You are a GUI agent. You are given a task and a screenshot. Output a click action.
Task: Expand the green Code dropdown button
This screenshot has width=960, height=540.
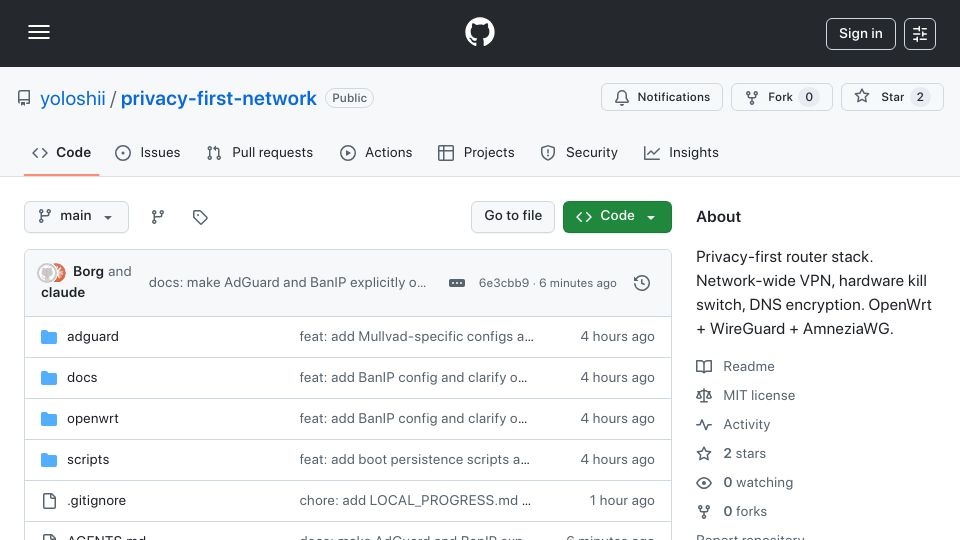[x=617, y=217]
